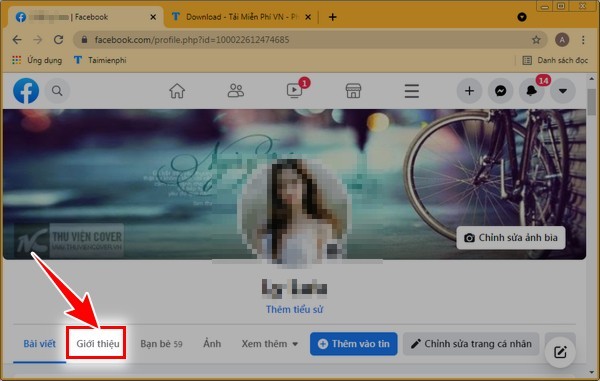Bookmark page with the star icon

[536, 40]
